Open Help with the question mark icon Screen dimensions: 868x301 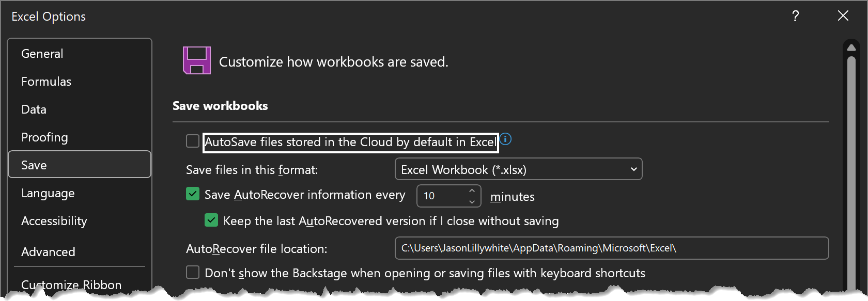tap(796, 16)
